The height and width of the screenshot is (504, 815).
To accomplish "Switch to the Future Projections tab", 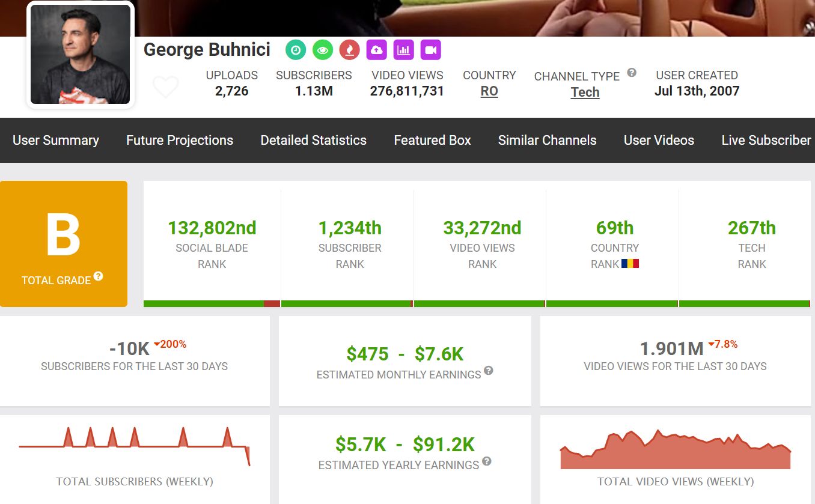I will 180,141.
